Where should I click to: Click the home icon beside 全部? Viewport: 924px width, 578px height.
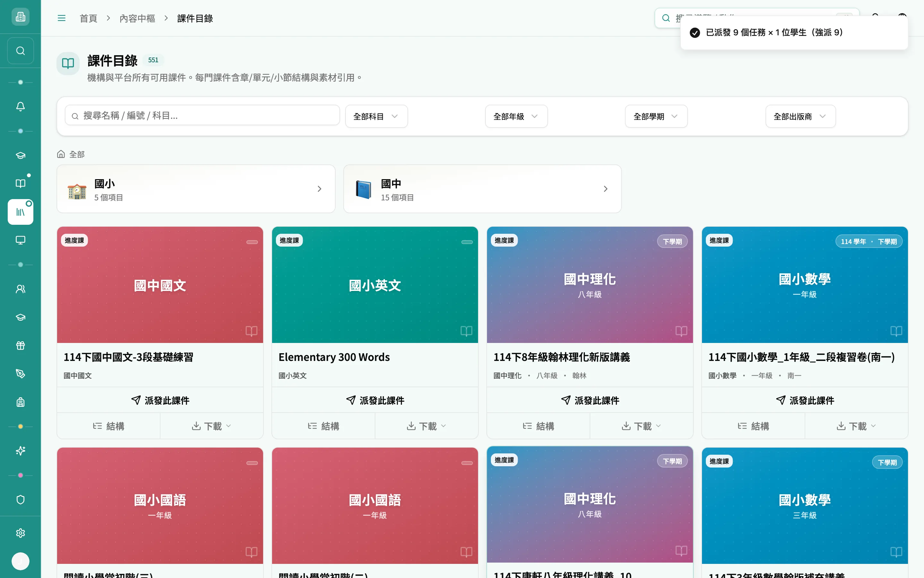(61, 154)
